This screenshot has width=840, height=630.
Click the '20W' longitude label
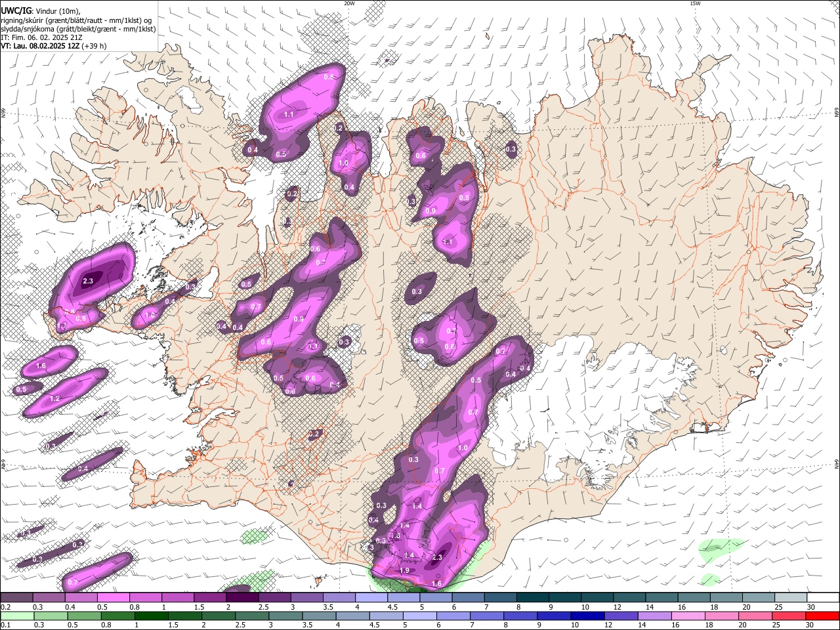349,3
